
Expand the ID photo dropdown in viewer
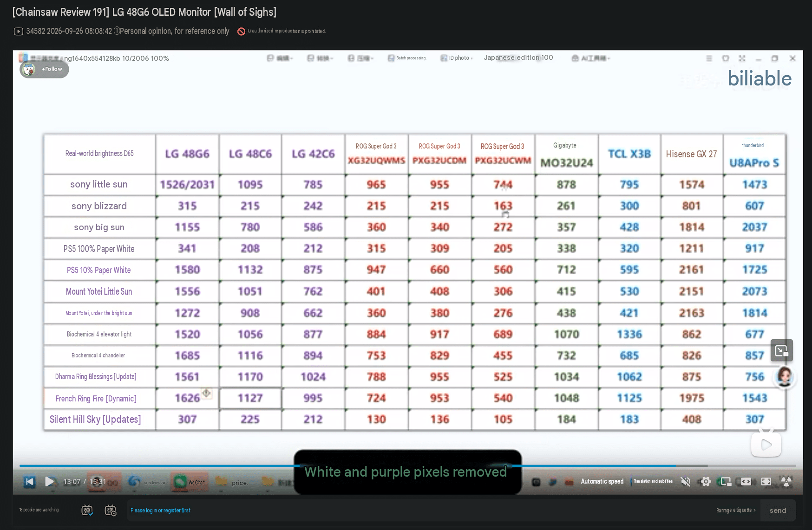tap(457, 58)
